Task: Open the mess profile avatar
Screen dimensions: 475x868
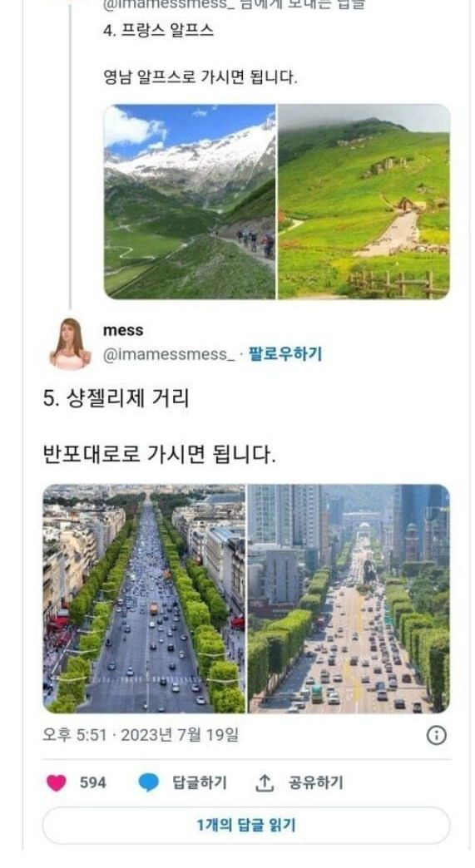Action: [70, 343]
